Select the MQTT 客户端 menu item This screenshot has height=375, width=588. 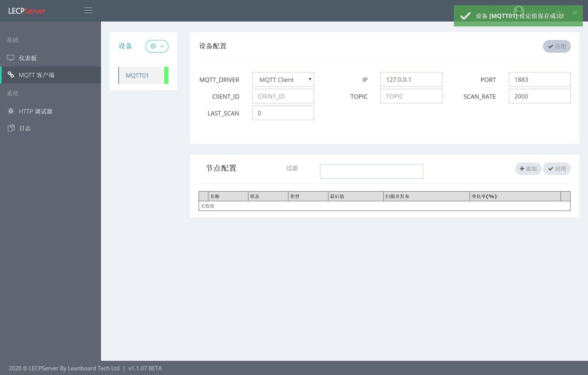click(x=50, y=75)
